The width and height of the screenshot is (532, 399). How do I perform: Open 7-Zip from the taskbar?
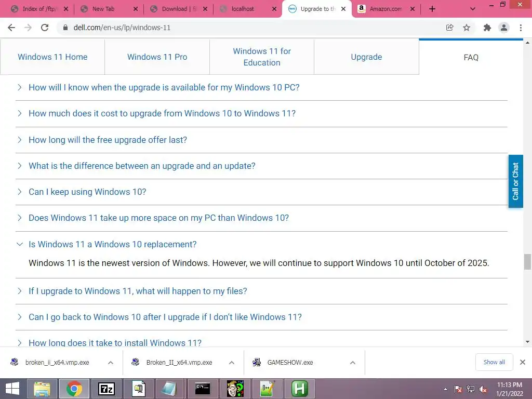coord(106,389)
